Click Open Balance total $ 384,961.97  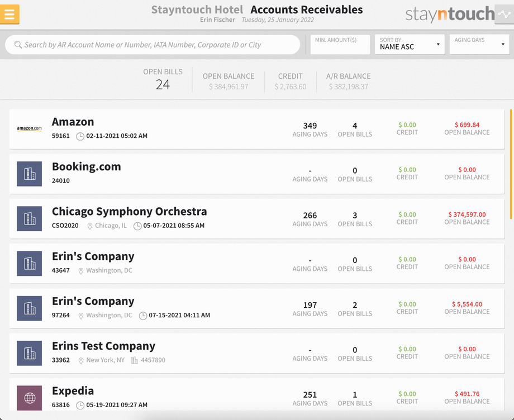pos(229,87)
